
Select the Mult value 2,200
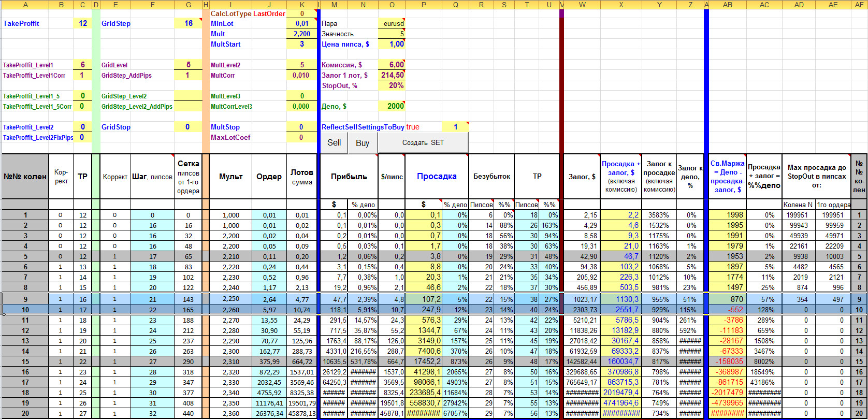coord(302,34)
